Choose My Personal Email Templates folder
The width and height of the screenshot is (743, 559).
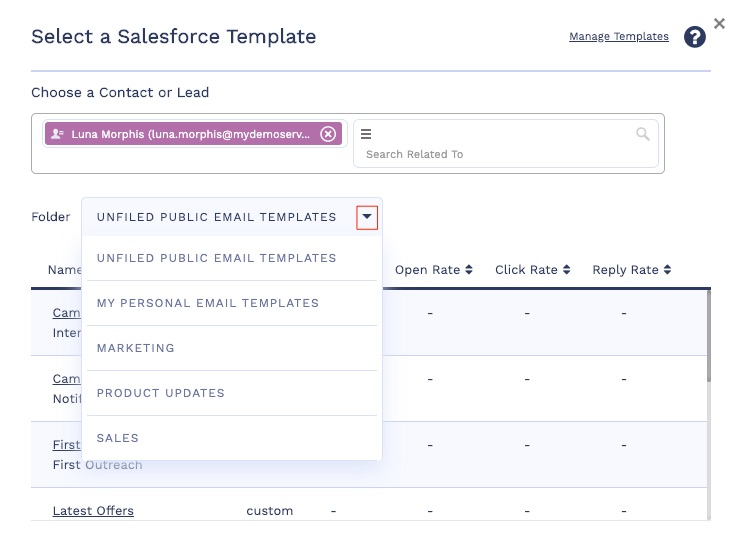point(207,303)
